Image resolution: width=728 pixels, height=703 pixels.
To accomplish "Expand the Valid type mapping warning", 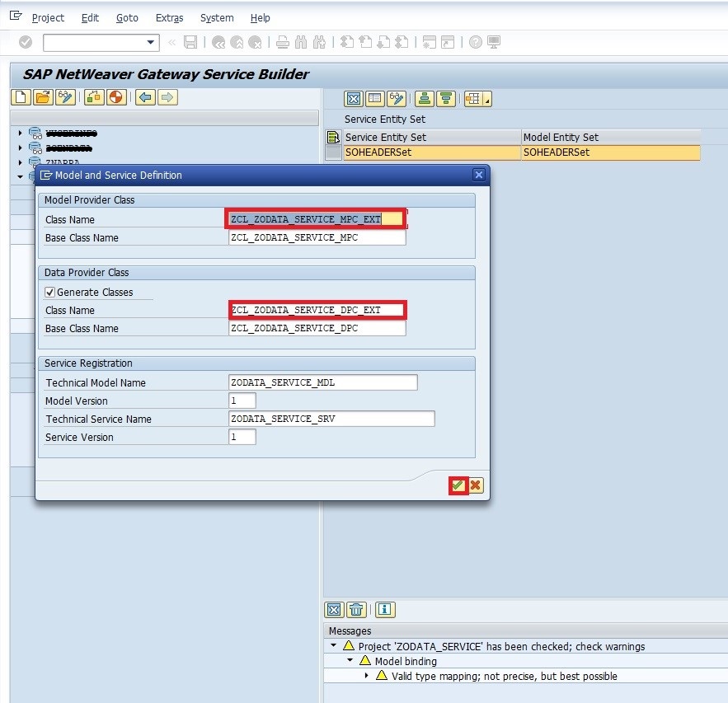I will [366, 676].
